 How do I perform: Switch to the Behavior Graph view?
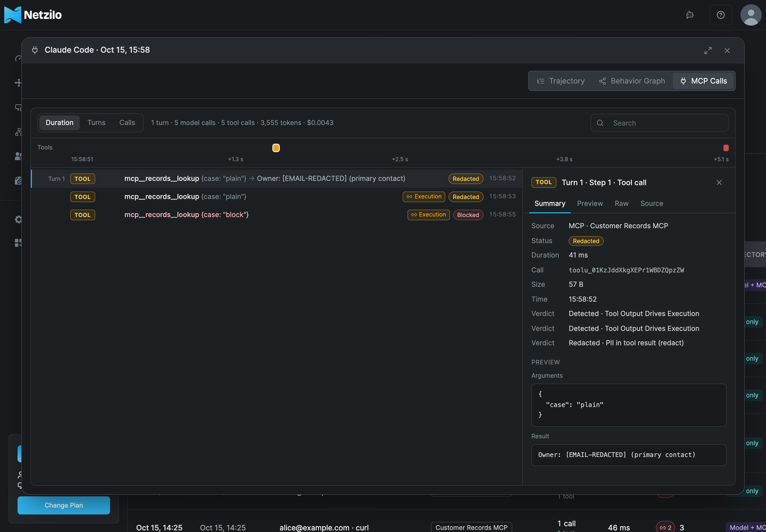tap(632, 81)
